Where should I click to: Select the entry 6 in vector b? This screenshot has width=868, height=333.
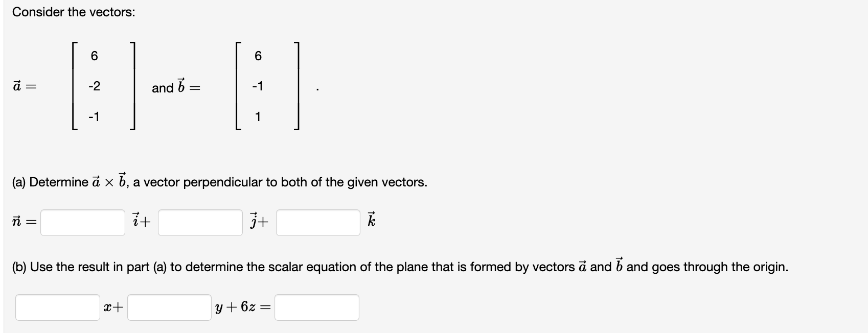click(x=259, y=57)
